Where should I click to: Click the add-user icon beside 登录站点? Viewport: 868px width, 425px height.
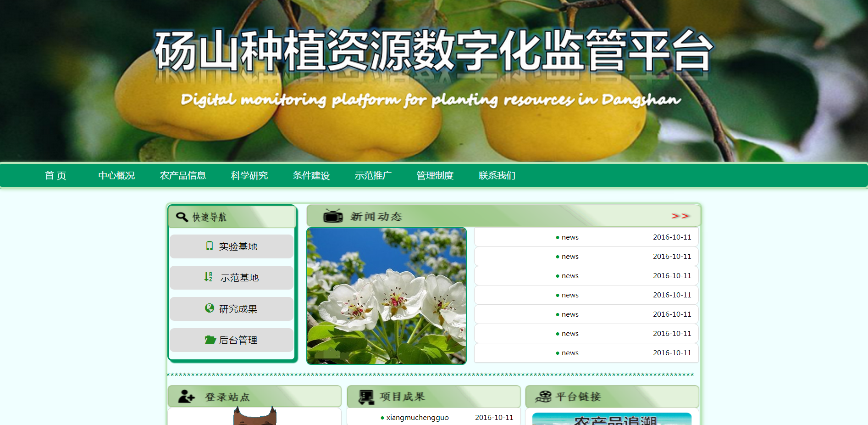click(187, 397)
